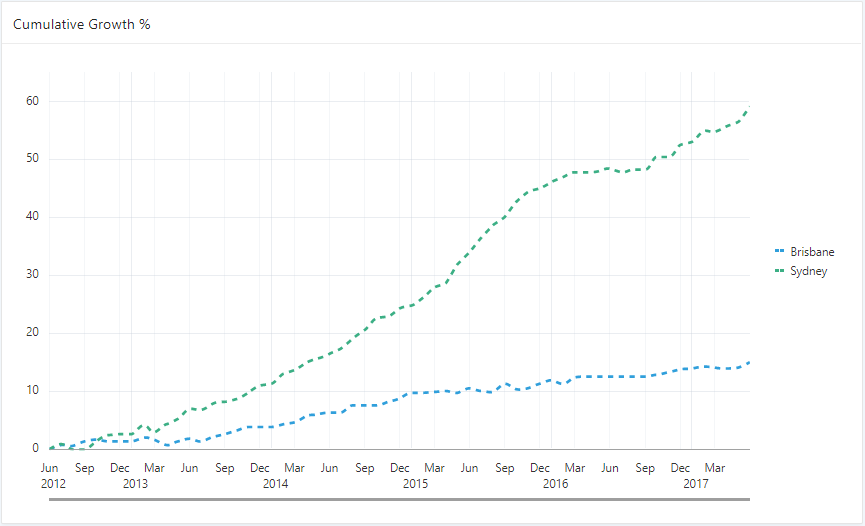Click the 10 label on the y-axis

(33, 391)
